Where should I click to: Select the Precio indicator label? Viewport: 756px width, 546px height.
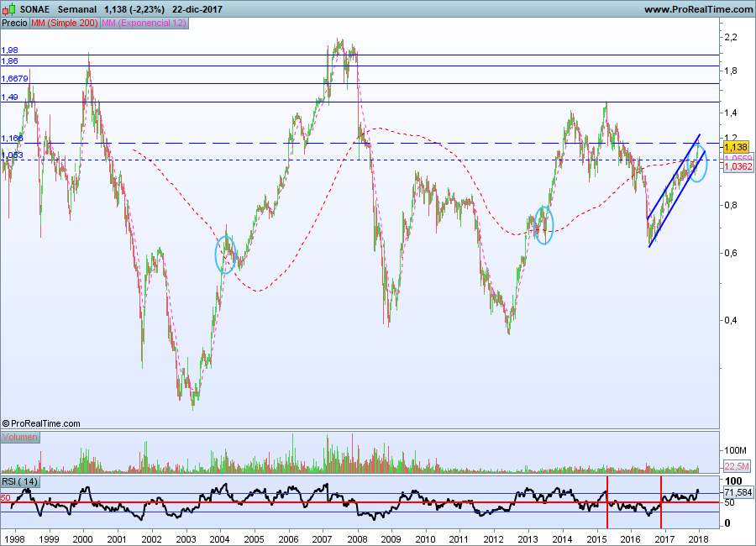point(15,24)
